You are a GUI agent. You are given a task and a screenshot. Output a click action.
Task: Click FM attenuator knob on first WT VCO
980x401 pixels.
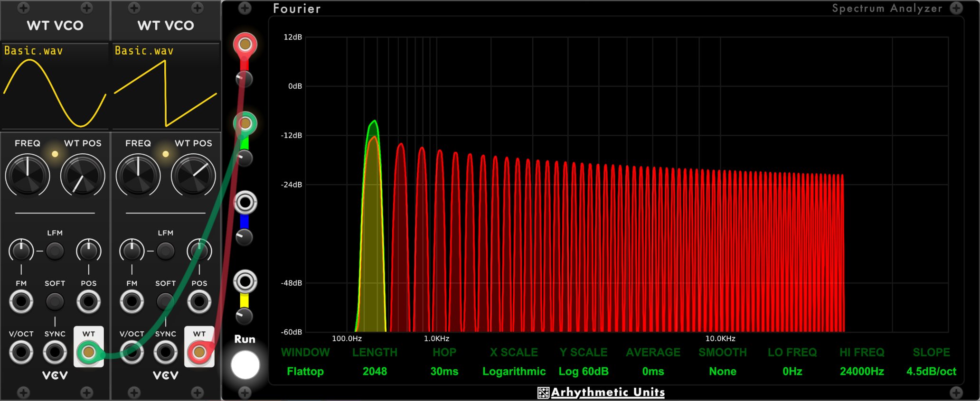pos(21,251)
